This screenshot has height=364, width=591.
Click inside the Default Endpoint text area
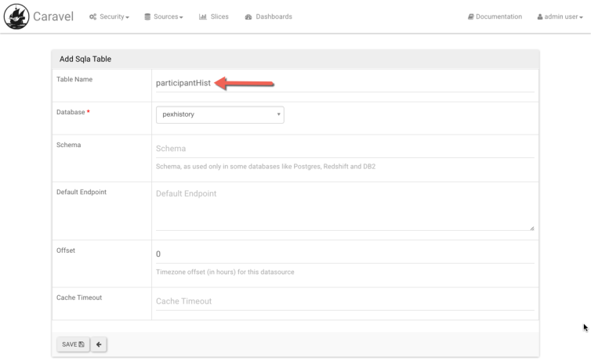click(x=345, y=208)
